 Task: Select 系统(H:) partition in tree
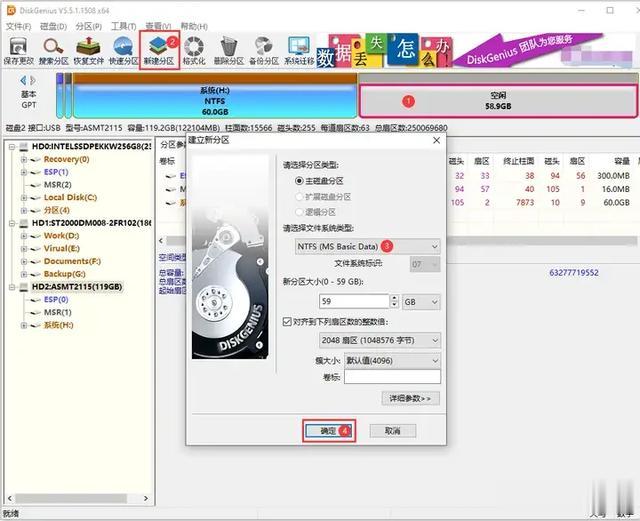tap(58, 325)
